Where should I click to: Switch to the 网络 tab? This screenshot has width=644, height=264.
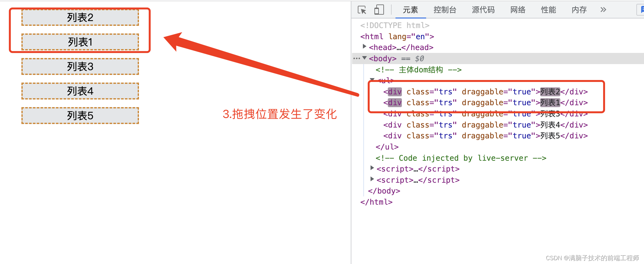click(518, 10)
